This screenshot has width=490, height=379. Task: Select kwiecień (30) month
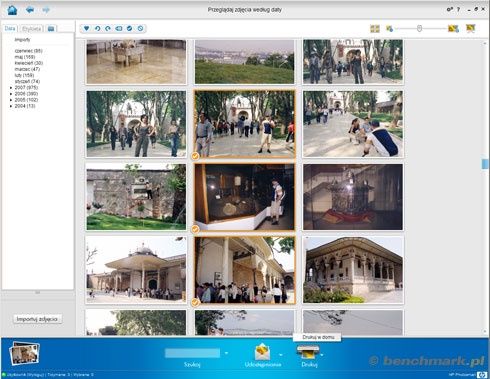(x=29, y=63)
